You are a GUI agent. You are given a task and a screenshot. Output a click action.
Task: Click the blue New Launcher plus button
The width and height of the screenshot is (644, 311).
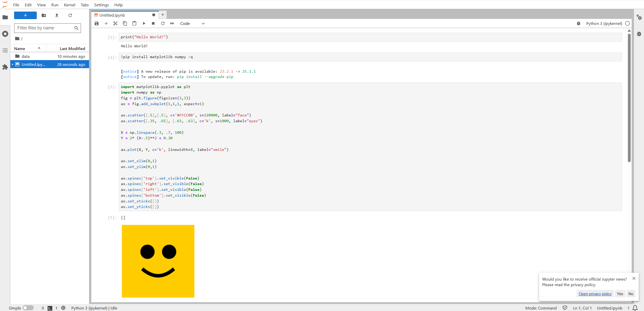point(25,15)
